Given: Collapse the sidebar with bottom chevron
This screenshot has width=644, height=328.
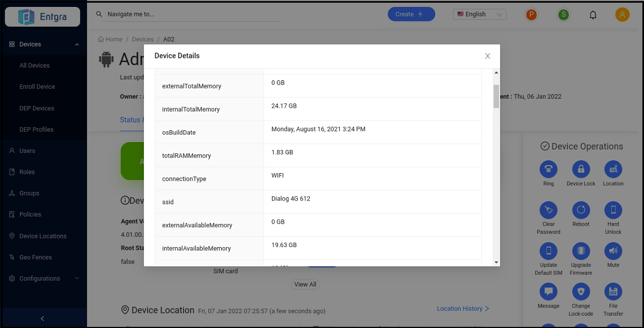Looking at the screenshot, I should 43,318.
